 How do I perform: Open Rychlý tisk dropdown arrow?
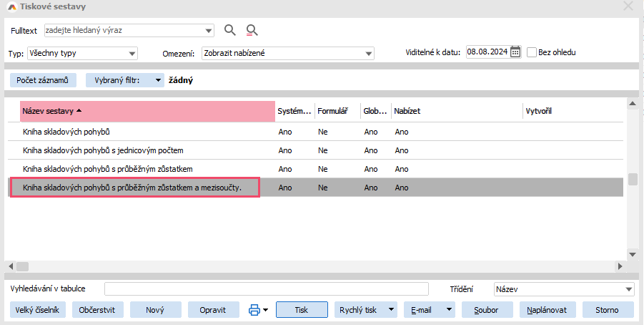[391, 310]
